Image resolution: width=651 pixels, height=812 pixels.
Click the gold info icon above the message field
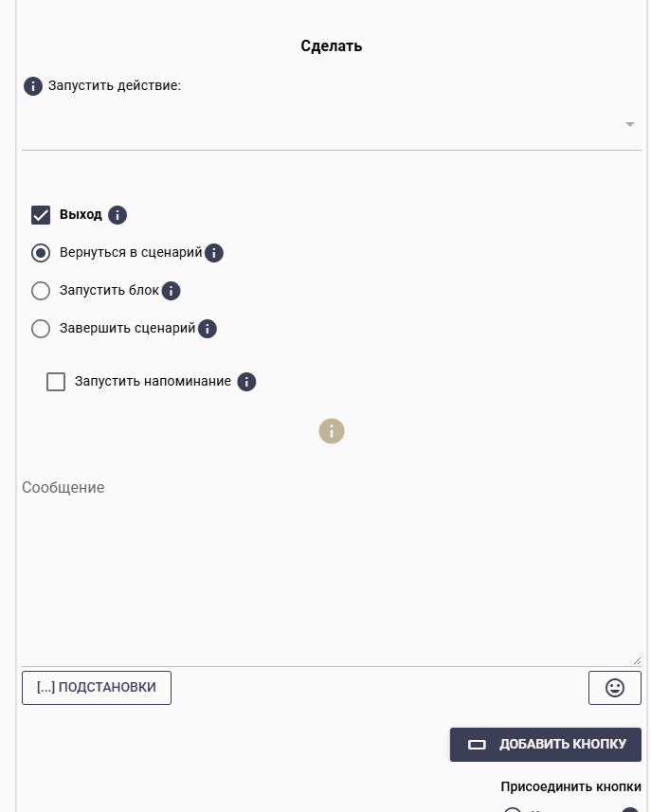coord(331,430)
